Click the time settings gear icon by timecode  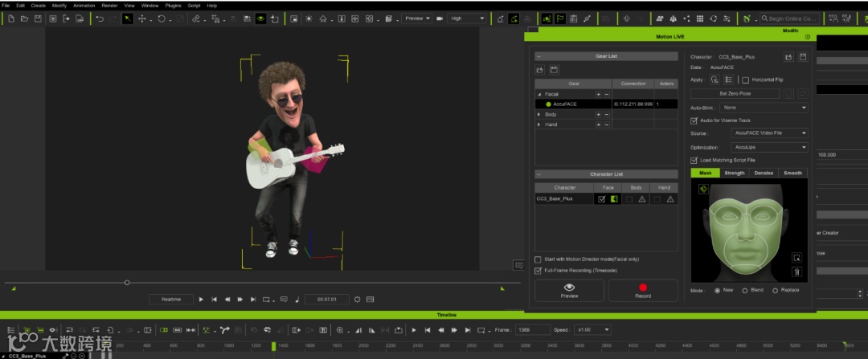pos(357,300)
